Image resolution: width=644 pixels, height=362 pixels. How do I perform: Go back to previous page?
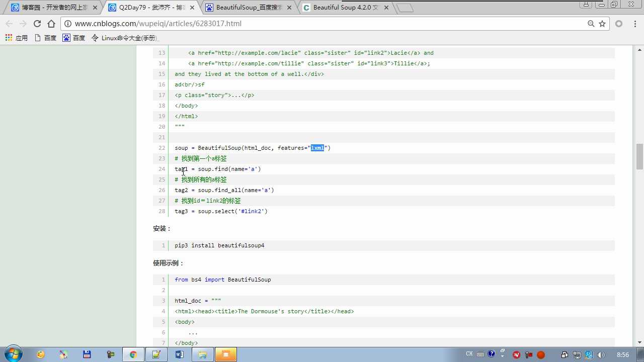(9, 24)
